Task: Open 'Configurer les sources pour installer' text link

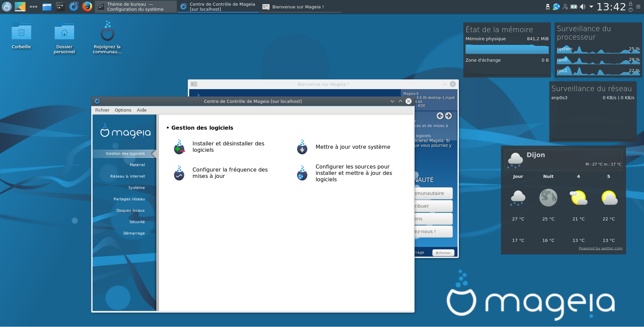Action: point(354,173)
